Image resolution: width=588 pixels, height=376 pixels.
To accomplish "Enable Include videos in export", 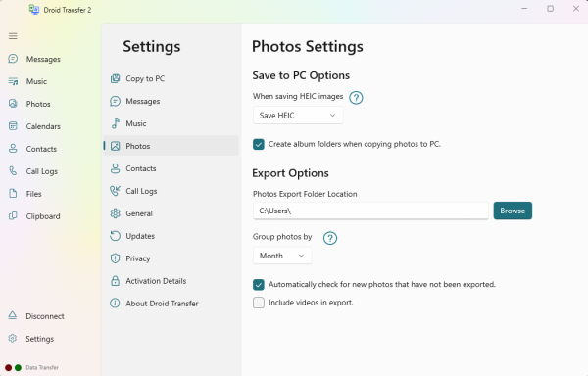I will click(x=259, y=303).
